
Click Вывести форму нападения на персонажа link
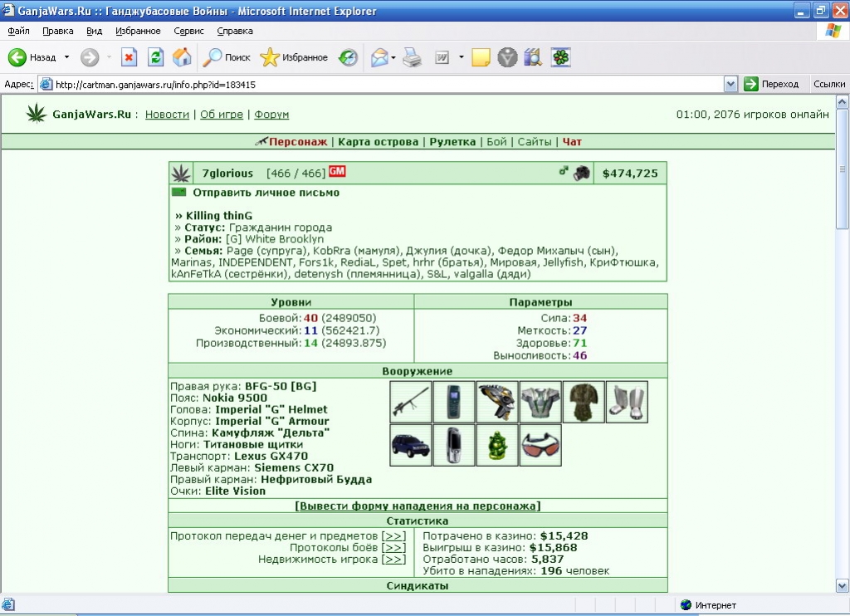[x=418, y=506]
